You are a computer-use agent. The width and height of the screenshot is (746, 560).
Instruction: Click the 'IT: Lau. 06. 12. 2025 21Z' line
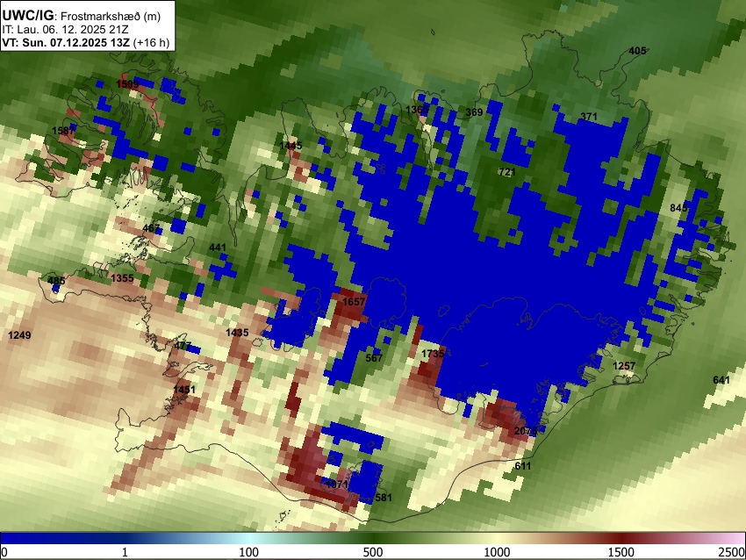pos(65,30)
